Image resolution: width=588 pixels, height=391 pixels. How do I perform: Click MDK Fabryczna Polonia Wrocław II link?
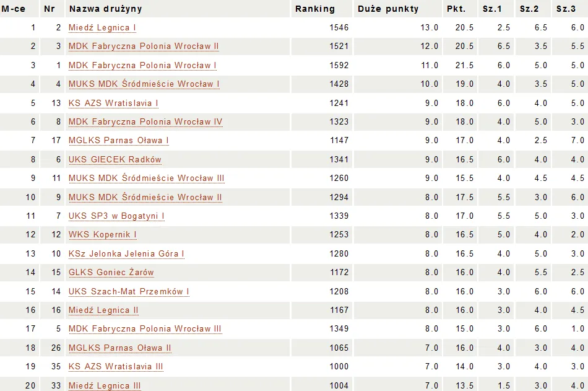(x=144, y=46)
